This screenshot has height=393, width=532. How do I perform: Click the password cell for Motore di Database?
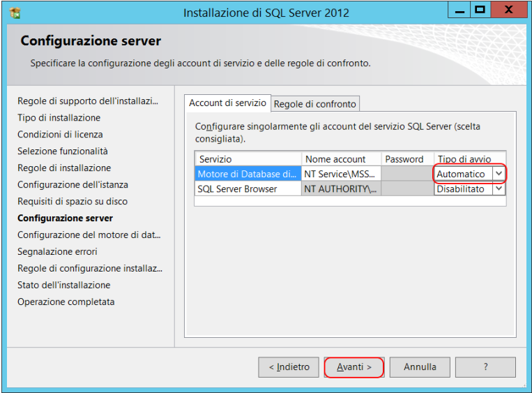point(407,174)
